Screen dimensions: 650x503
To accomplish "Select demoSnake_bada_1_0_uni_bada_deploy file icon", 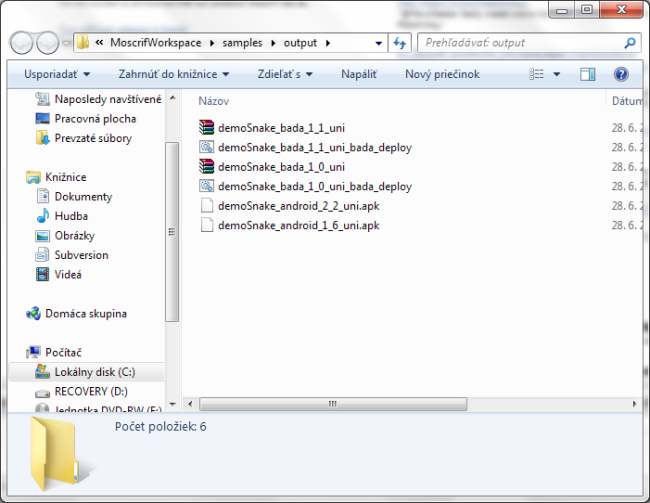I will pos(206,186).
